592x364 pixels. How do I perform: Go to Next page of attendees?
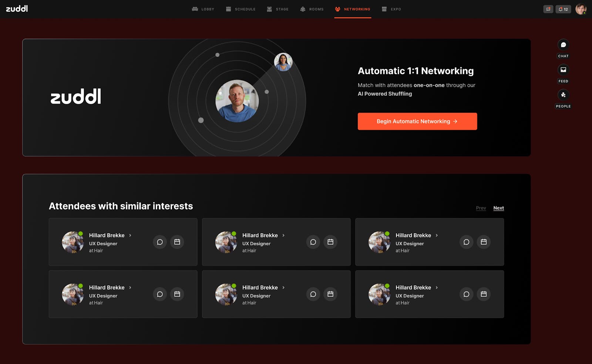tap(498, 208)
